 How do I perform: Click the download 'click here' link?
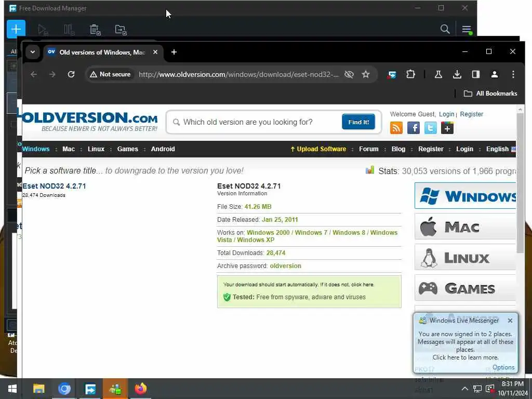coord(362,285)
